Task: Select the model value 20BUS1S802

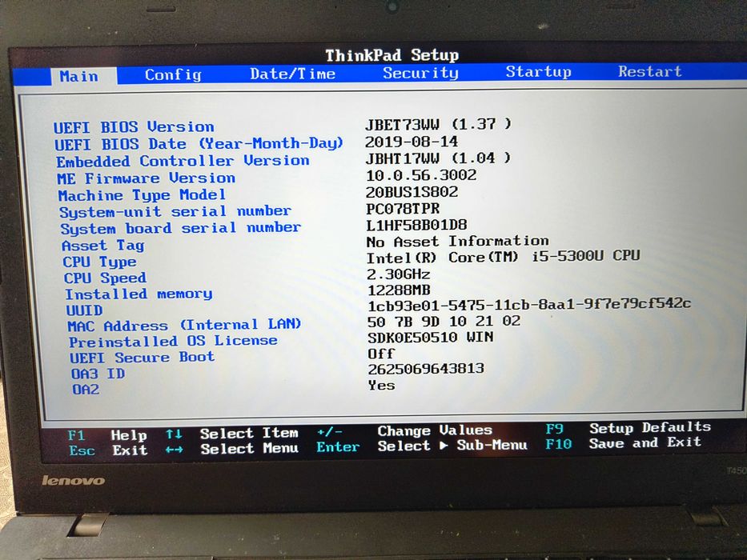Action: [412, 192]
